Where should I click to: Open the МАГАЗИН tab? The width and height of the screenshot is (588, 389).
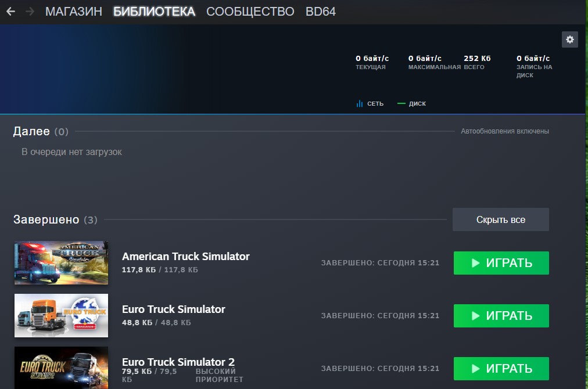pyautogui.click(x=73, y=12)
